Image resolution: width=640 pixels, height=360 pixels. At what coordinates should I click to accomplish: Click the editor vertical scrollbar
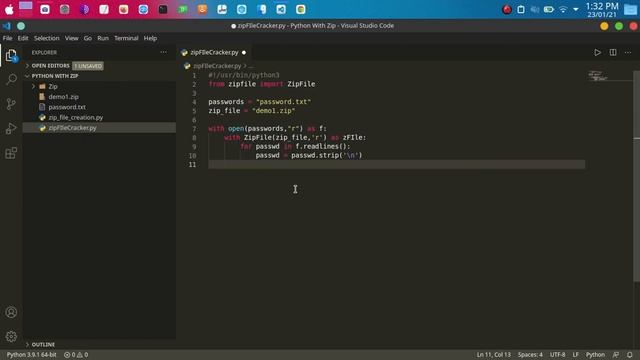636,176
